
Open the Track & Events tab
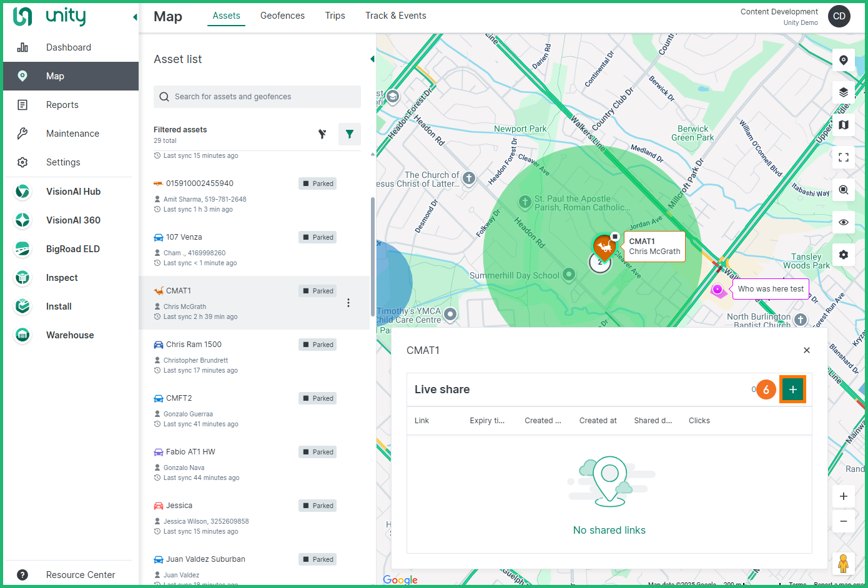tap(395, 16)
